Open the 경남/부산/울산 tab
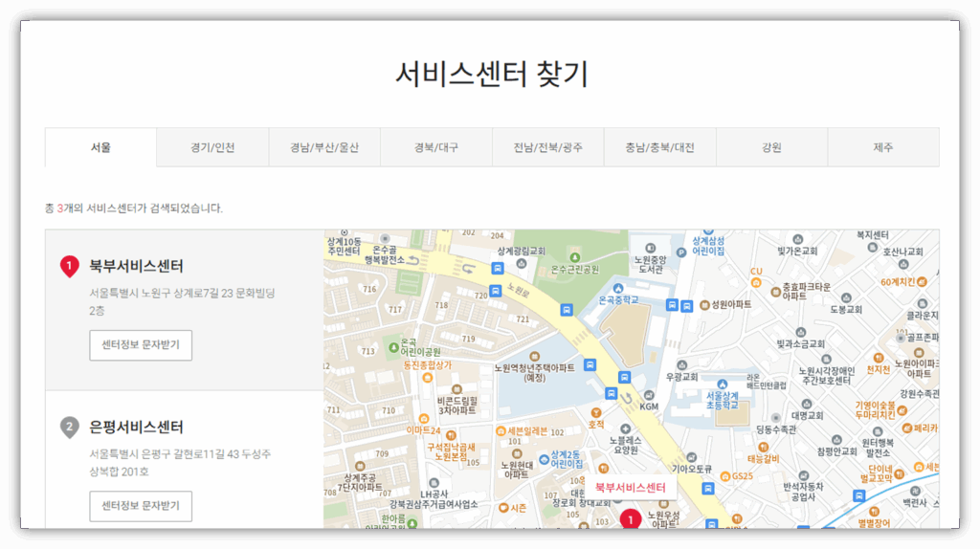This screenshot has height=549, width=980. point(324,147)
